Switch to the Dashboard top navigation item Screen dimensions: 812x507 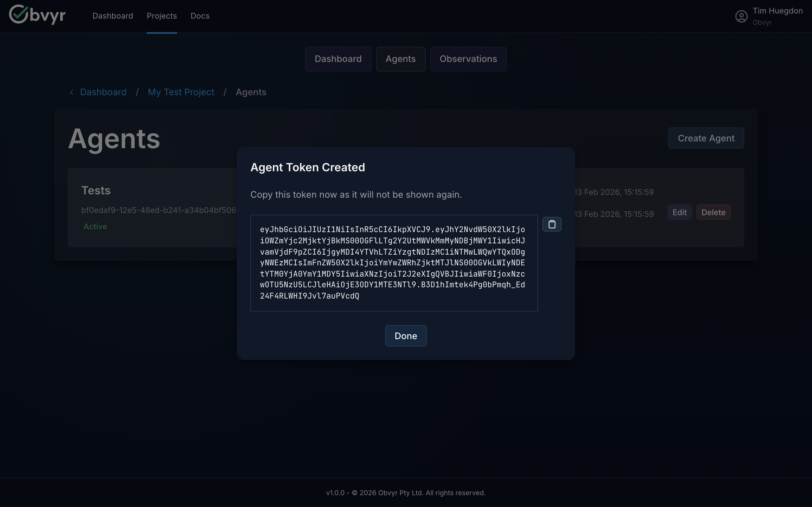click(x=112, y=16)
